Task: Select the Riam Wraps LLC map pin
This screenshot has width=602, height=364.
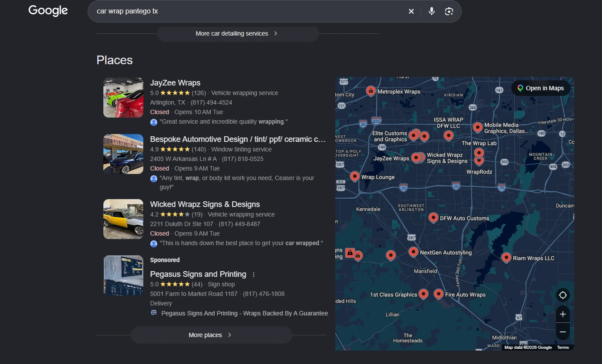Action: [x=506, y=258]
